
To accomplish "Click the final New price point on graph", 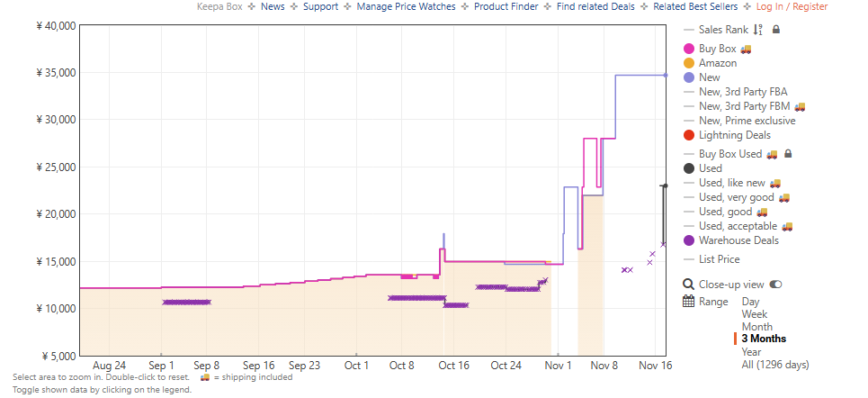I will click(665, 76).
